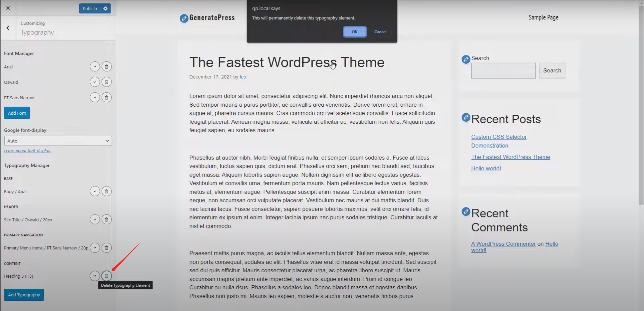
Task: Go back using the Typography panel arrow
Action: (x=8, y=28)
